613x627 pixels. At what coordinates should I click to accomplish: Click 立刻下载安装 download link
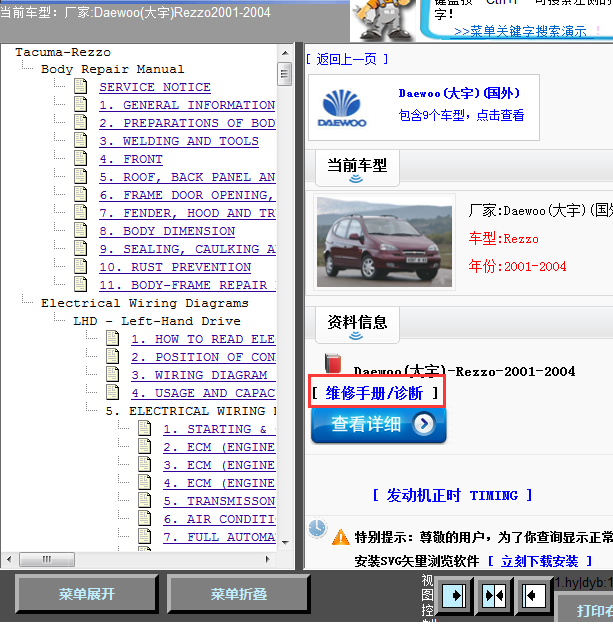(x=540, y=561)
